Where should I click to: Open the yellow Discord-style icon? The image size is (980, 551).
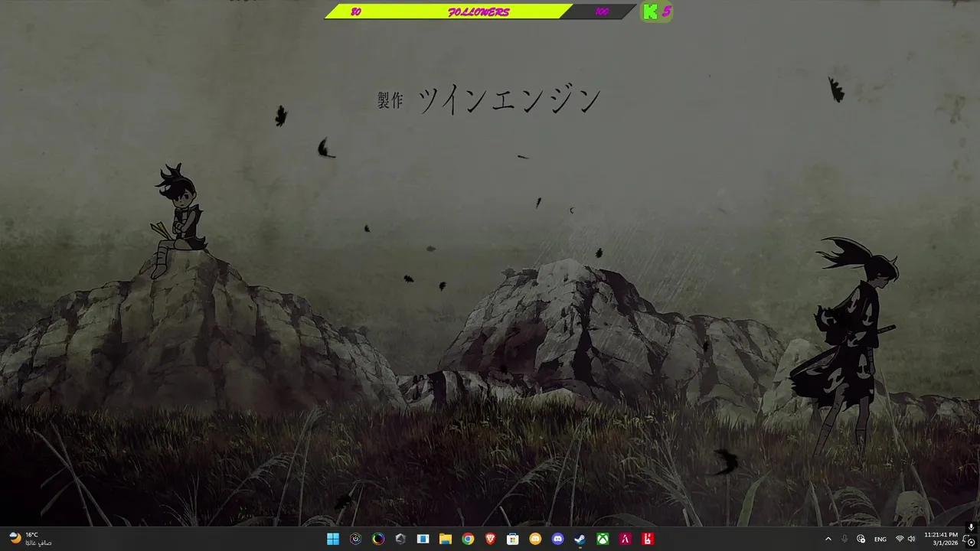point(535,539)
